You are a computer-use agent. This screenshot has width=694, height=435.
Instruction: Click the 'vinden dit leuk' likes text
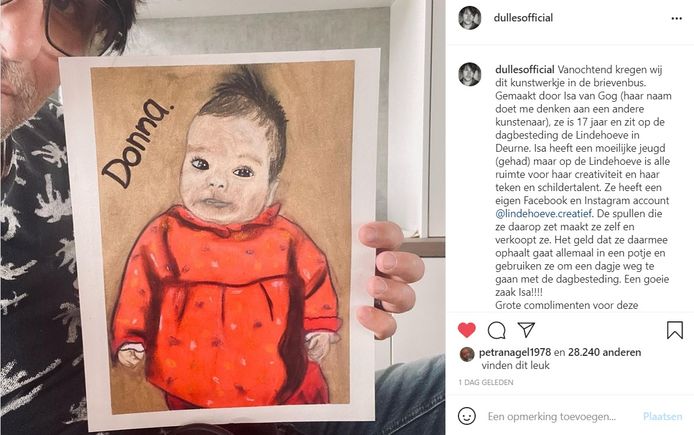tap(515, 366)
